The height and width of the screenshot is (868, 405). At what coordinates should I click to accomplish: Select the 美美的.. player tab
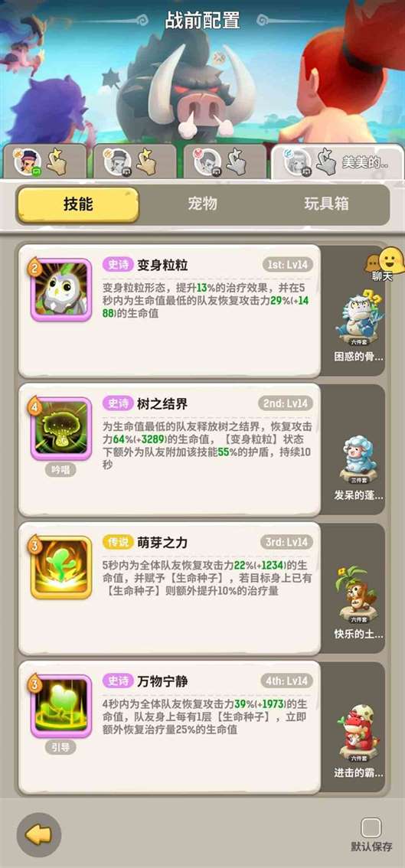click(x=337, y=161)
